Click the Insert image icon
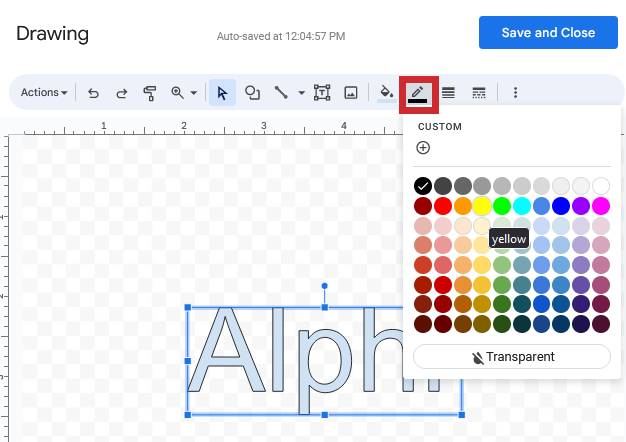This screenshot has width=626, height=442. 351,93
